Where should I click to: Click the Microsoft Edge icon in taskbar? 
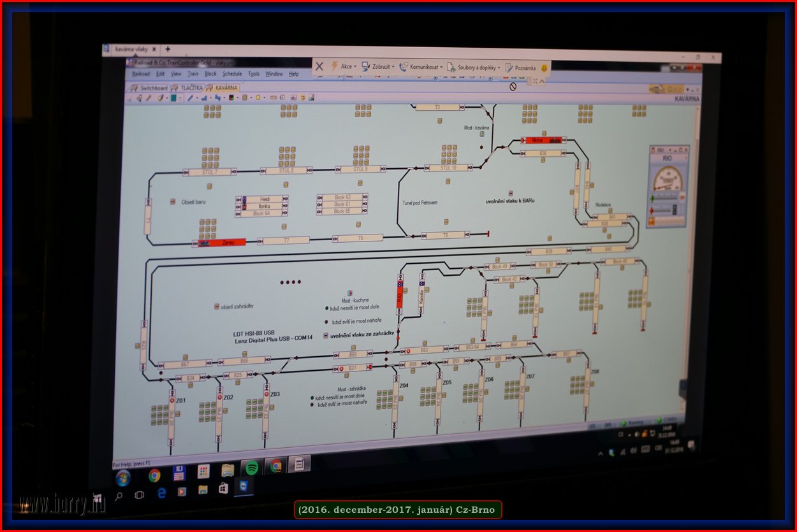(x=161, y=492)
